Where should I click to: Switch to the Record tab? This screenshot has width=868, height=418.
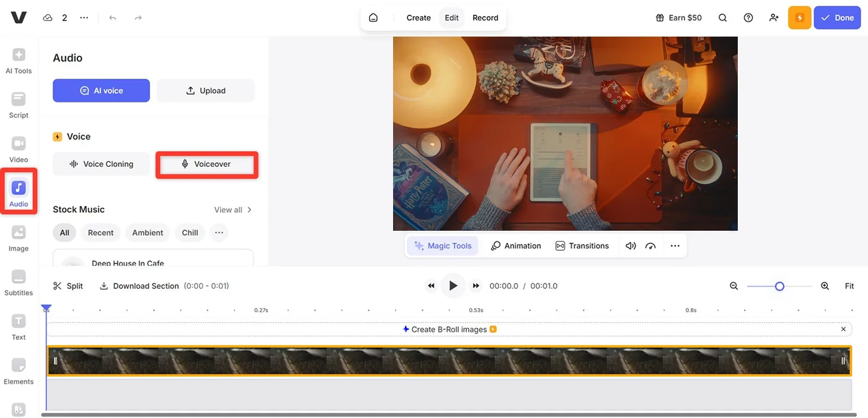tap(485, 18)
